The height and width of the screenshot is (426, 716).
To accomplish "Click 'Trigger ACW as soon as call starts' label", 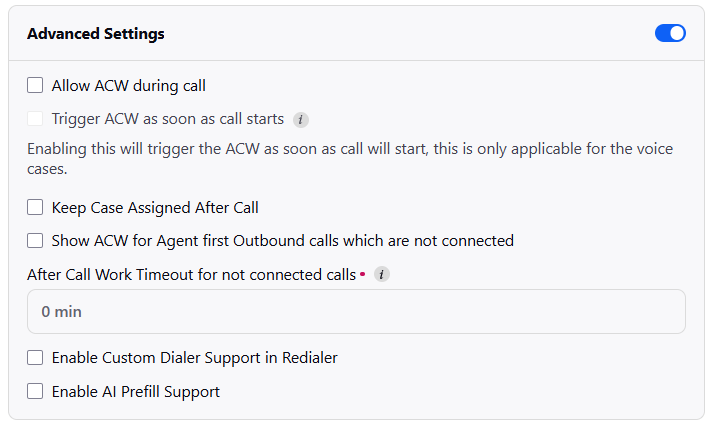I will click(168, 119).
